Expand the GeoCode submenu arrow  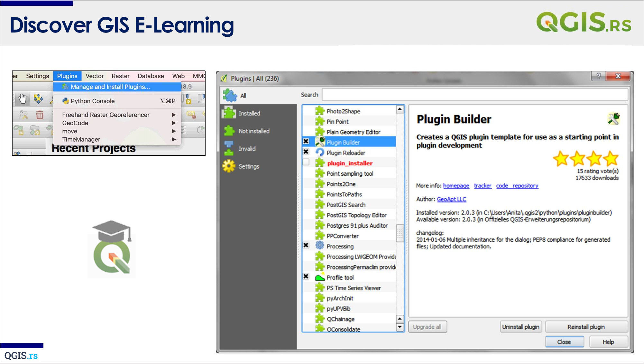pos(174,123)
